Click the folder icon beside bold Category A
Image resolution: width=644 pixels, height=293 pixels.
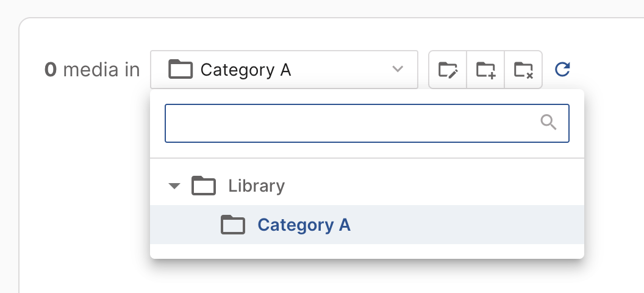tap(233, 225)
